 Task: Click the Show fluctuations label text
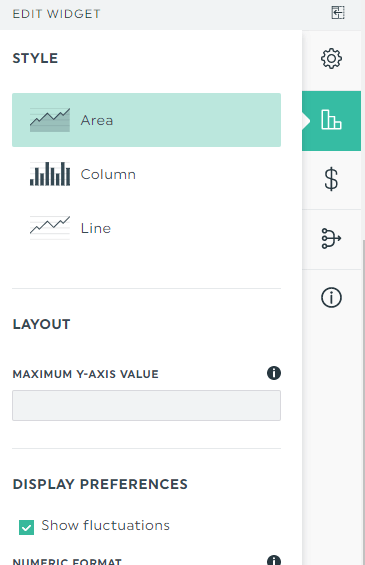[105, 525]
